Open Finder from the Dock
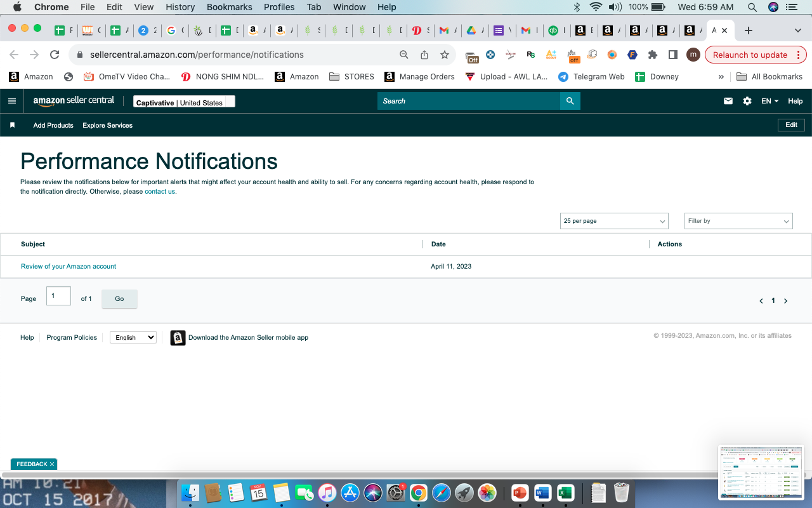812x508 pixels. coord(190,493)
